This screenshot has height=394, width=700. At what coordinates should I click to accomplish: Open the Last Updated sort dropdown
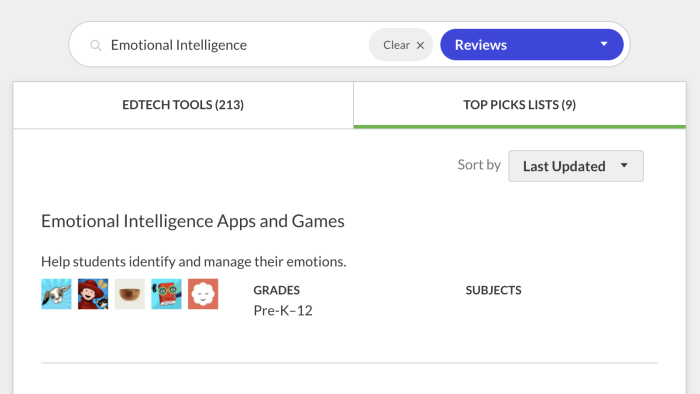[x=576, y=166]
